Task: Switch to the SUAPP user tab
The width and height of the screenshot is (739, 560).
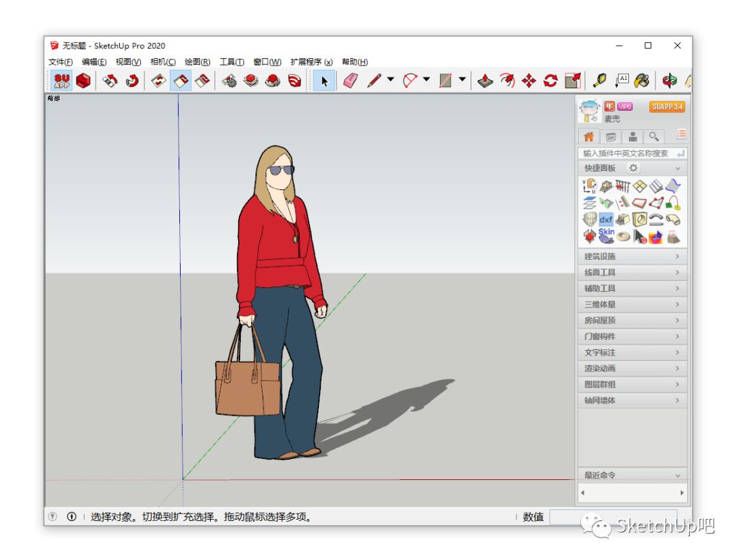Action: coord(633,137)
